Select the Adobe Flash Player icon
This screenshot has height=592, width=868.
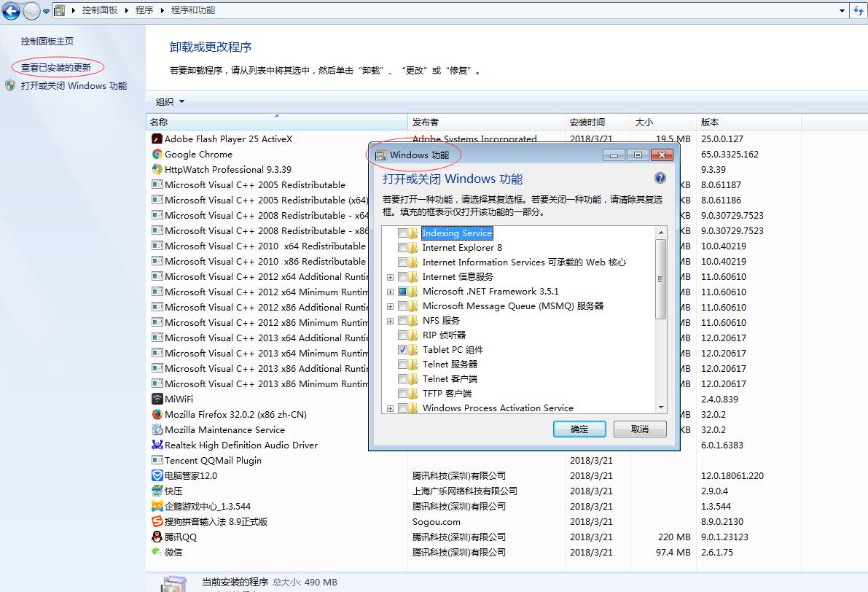coord(157,139)
